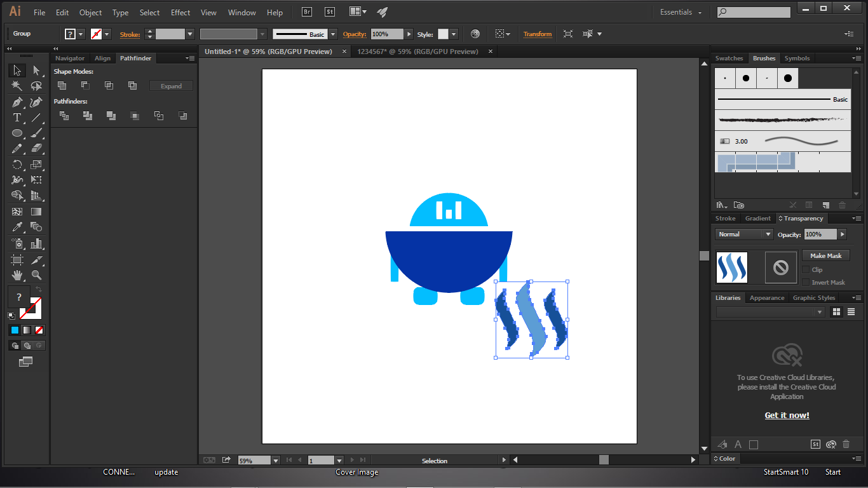Switch to the Swatches tab
This screenshot has width=868, height=488.
[x=729, y=58]
